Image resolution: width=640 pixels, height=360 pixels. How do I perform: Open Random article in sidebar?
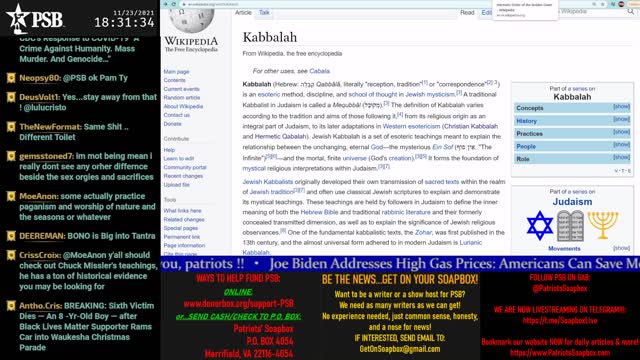[182, 98]
